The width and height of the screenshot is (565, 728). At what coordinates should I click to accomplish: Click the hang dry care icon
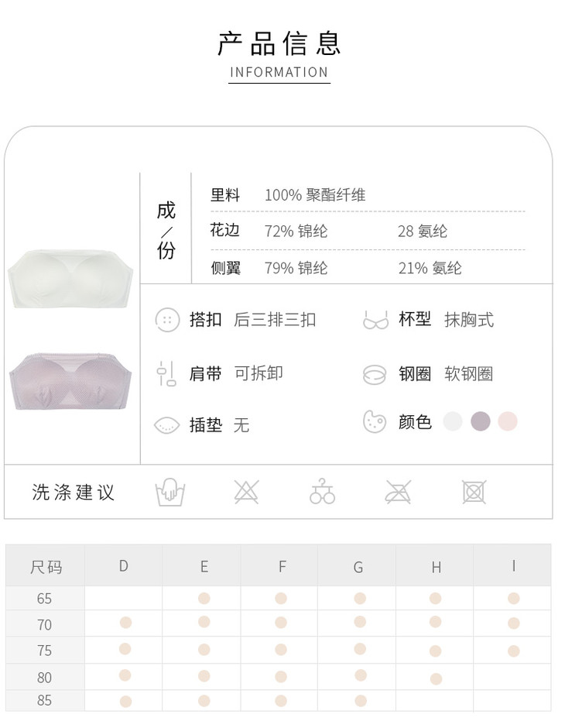tap(322, 492)
